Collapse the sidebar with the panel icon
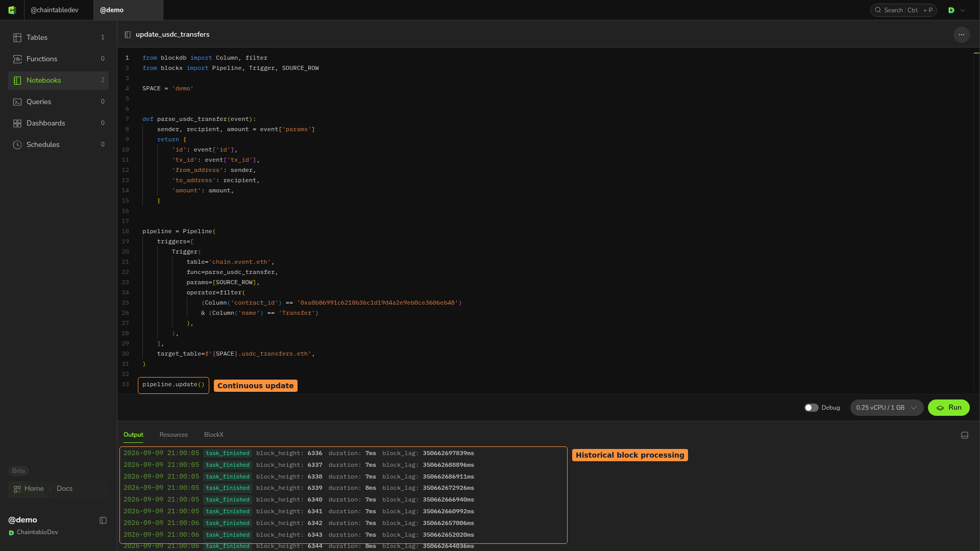 point(103,520)
